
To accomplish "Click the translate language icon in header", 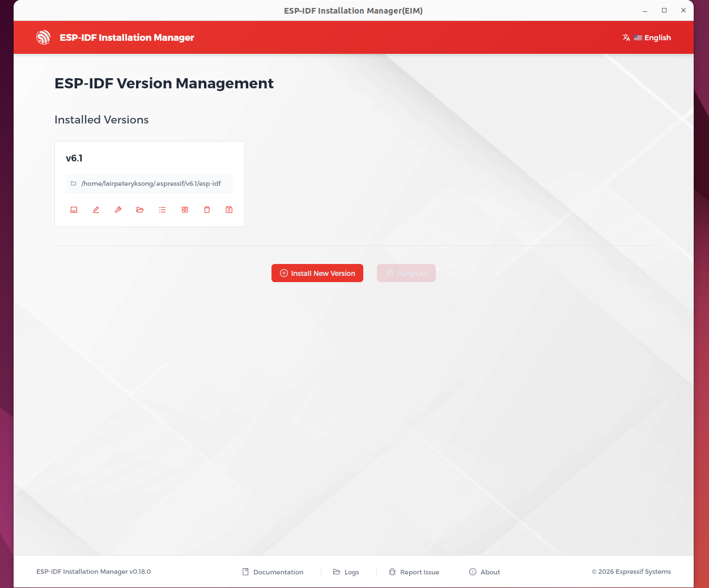I will coord(626,37).
